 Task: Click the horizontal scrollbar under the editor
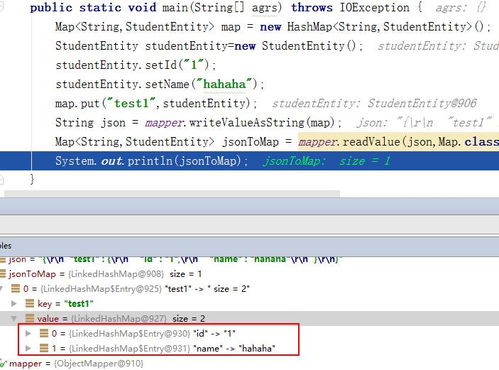[x=172, y=194]
